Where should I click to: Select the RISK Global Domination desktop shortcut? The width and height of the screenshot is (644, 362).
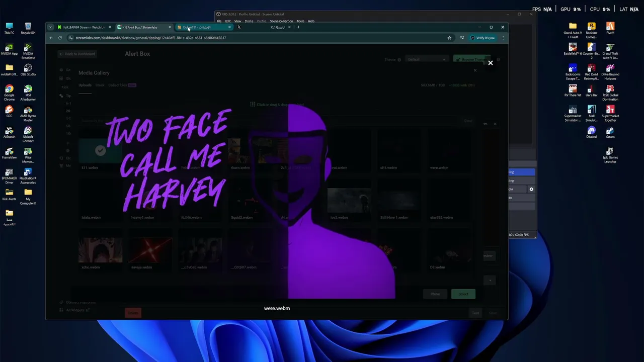[610, 93]
